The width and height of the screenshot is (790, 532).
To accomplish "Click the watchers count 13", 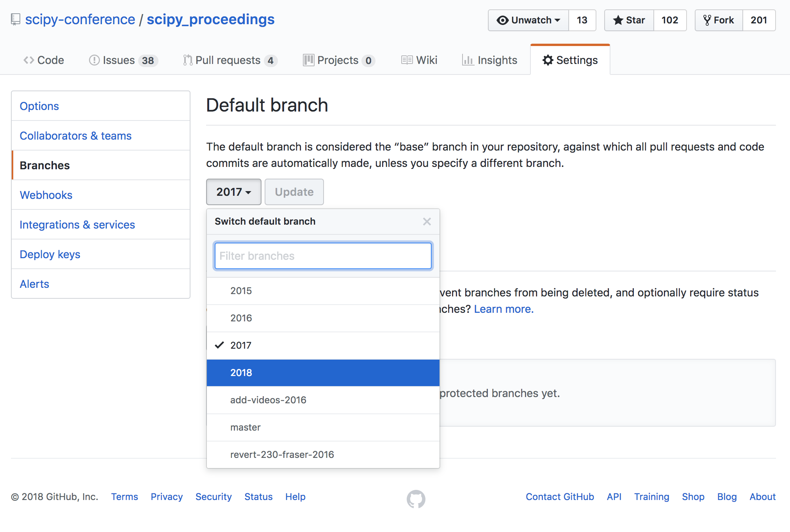I will click(x=582, y=20).
